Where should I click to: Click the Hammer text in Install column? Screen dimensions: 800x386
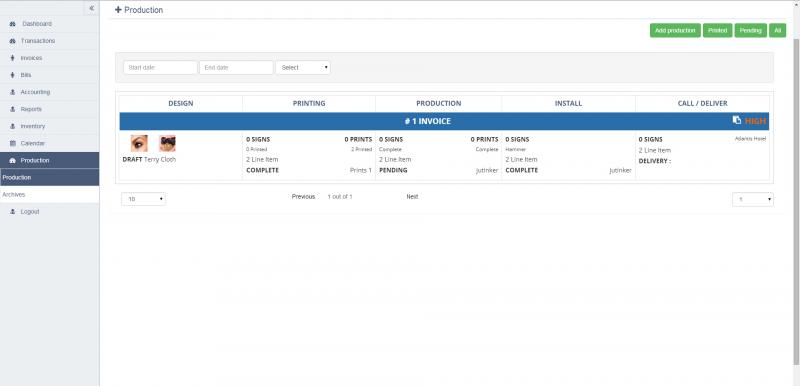(515, 149)
